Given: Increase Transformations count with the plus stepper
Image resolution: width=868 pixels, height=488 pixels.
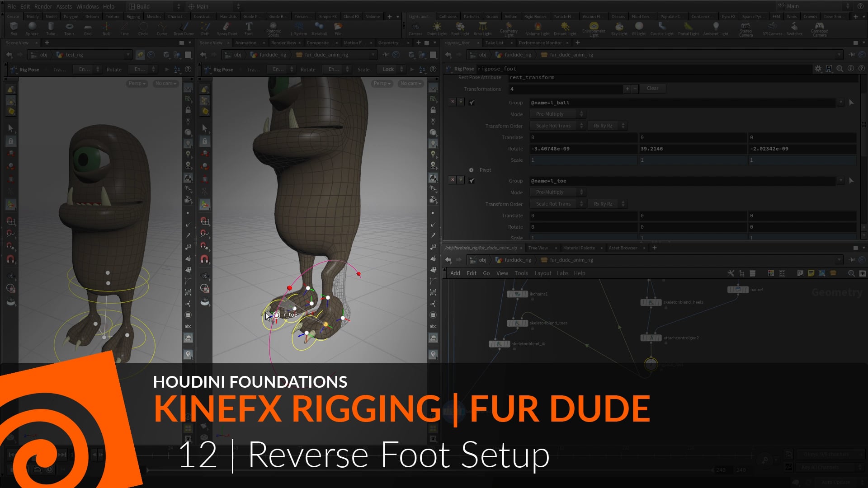Looking at the screenshot, I should tap(627, 89).
